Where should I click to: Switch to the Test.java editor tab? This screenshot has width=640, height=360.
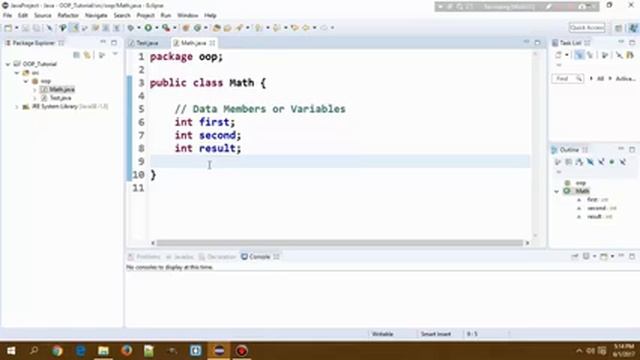pyautogui.click(x=147, y=43)
